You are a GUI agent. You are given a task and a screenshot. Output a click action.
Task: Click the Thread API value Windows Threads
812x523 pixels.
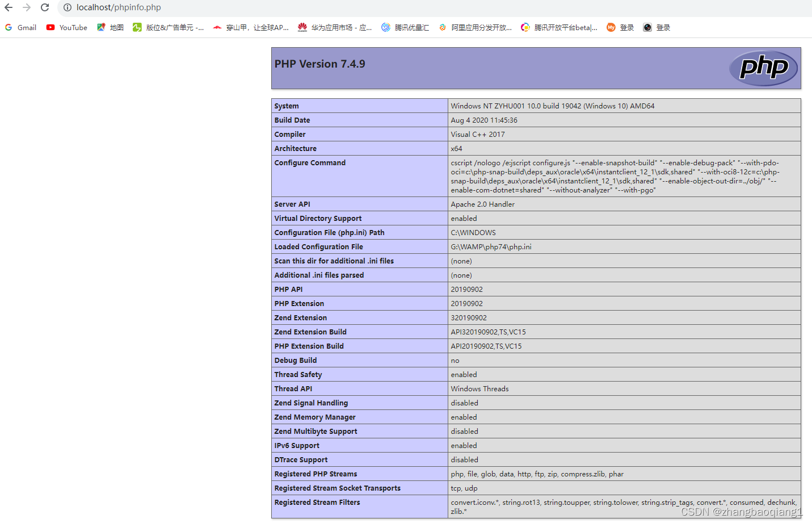480,389
